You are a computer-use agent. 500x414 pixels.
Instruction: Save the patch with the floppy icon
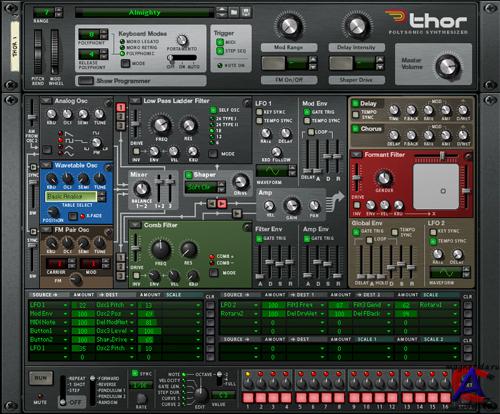click(246, 12)
